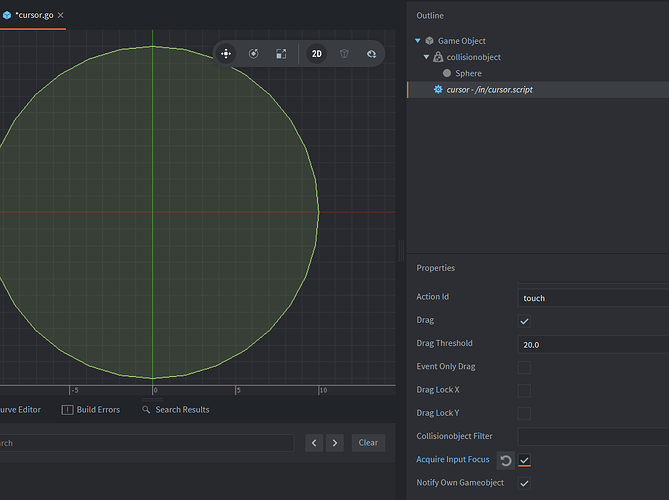Click the Game Object cube icon
Image resolution: width=669 pixels, height=500 pixels.
tap(430, 41)
